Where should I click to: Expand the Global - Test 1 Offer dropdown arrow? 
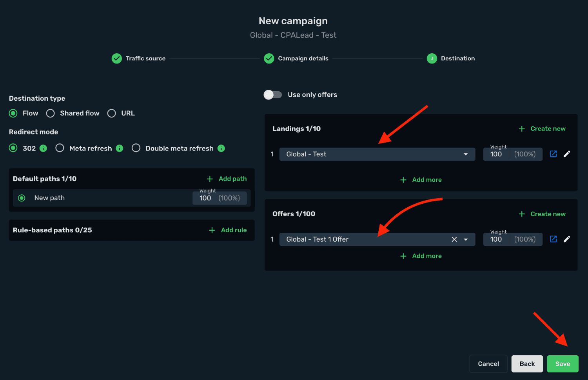(x=466, y=239)
